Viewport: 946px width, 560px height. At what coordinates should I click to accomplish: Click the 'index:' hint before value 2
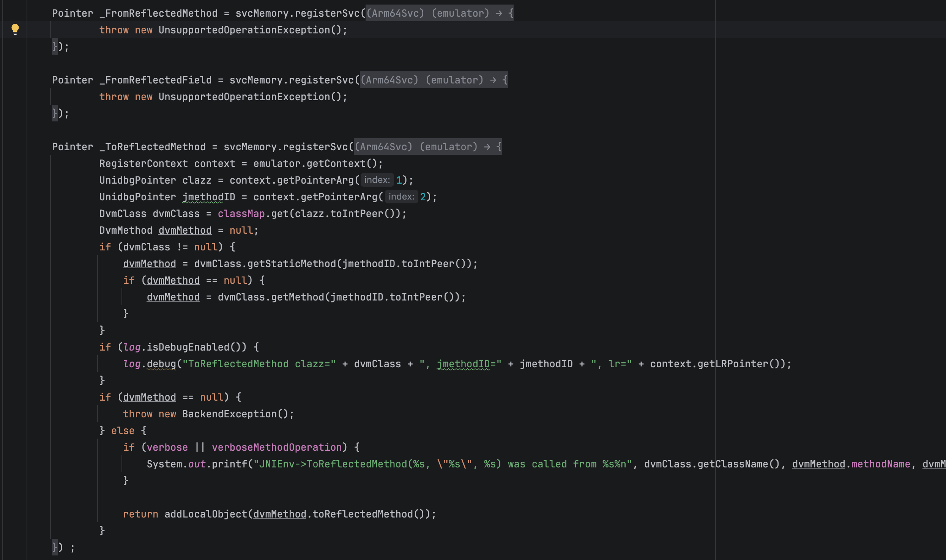(401, 197)
